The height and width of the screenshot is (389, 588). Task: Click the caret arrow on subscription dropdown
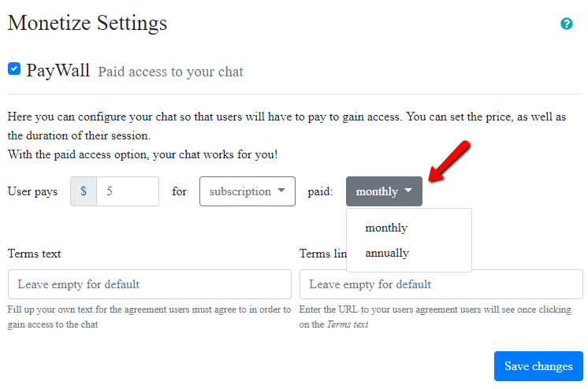pos(281,191)
